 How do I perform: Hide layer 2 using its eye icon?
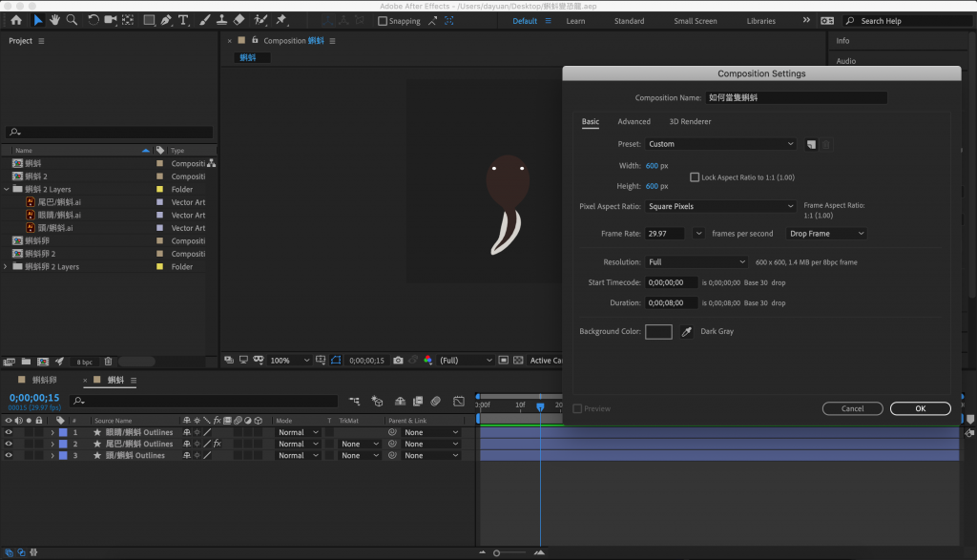(x=9, y=444)
